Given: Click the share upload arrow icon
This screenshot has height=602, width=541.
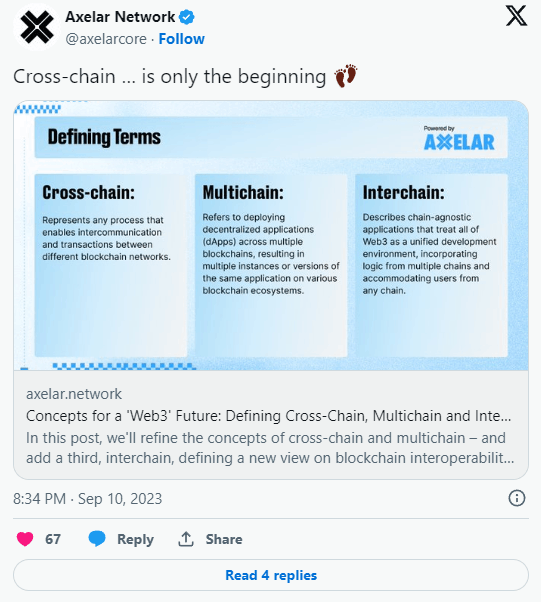Looking at the screenshot, I should coord(186,539).
